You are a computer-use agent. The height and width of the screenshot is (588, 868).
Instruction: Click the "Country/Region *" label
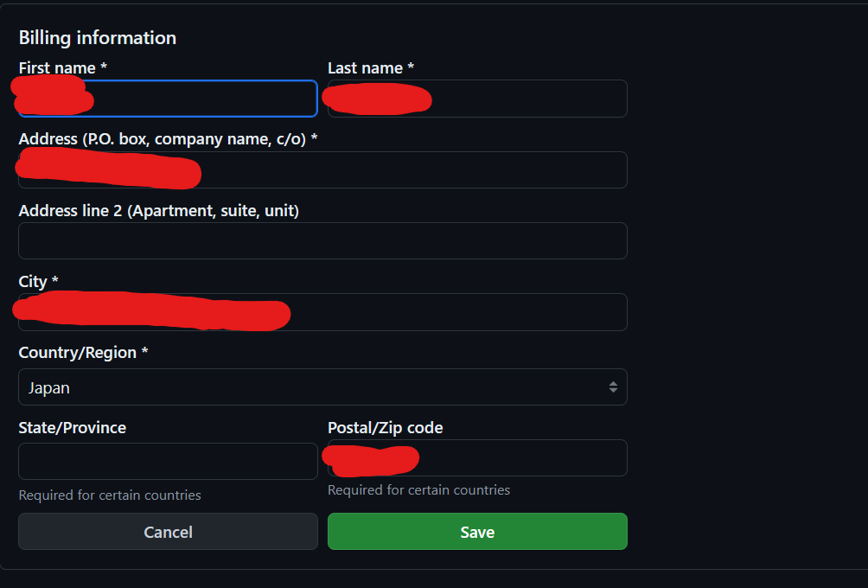(83, 353)
